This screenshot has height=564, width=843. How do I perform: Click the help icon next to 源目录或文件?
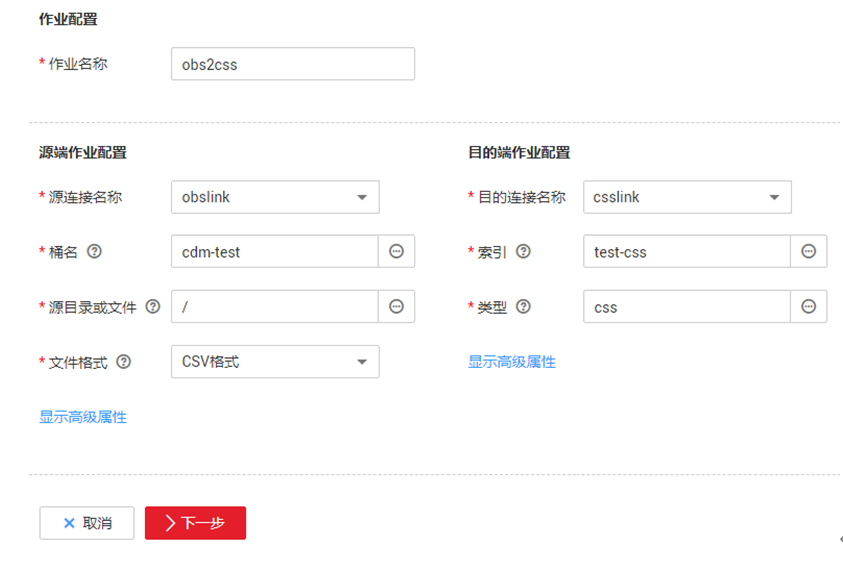coord(153,307)
